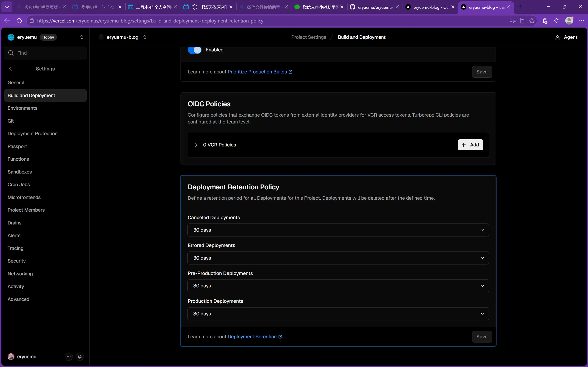The image size is (588, 367).
Task: Open the favorites list toolbar icon
Action: click(557, 21)
